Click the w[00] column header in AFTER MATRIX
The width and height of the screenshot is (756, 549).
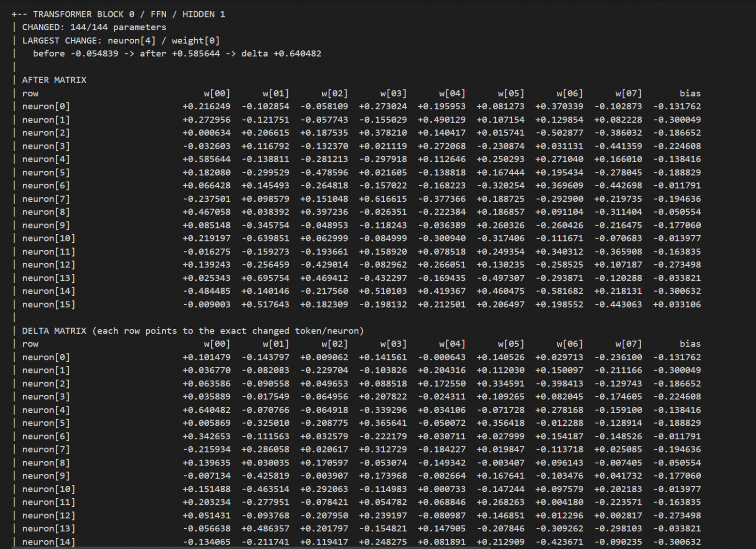click(x=217, y=94)
